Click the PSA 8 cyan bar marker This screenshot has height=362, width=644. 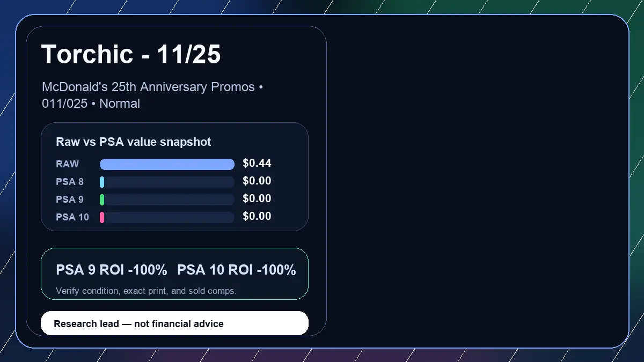(102, 182)
